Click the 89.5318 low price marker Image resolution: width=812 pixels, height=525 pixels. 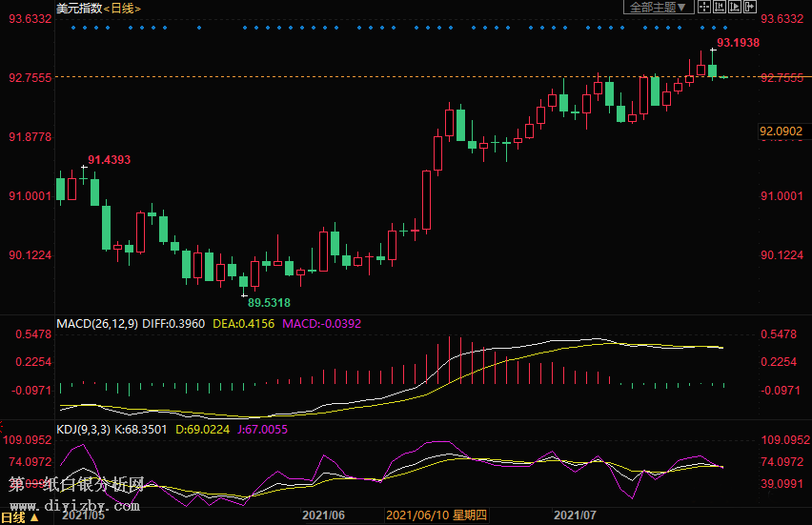(x=269, y=302)
